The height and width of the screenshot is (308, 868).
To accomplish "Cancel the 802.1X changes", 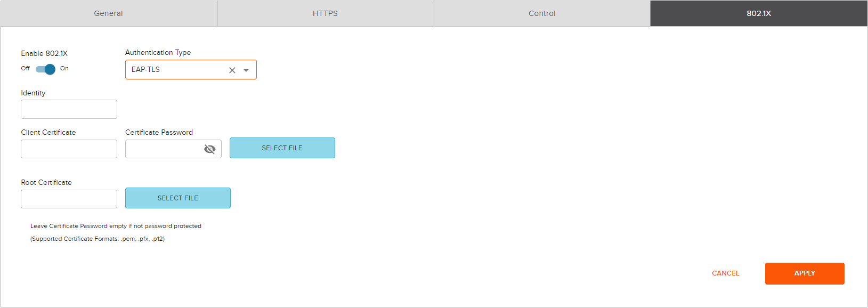I will point(726,273).
